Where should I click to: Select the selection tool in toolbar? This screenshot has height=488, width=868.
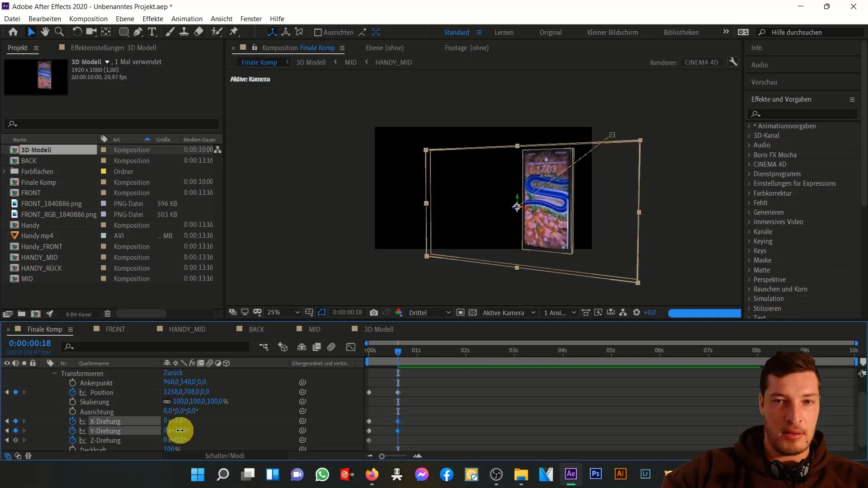click(32, 32)
